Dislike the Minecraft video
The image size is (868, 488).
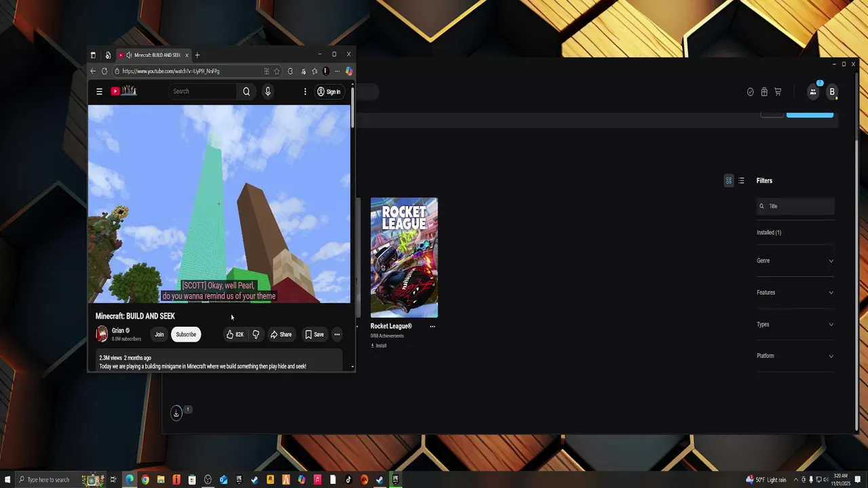256,334
